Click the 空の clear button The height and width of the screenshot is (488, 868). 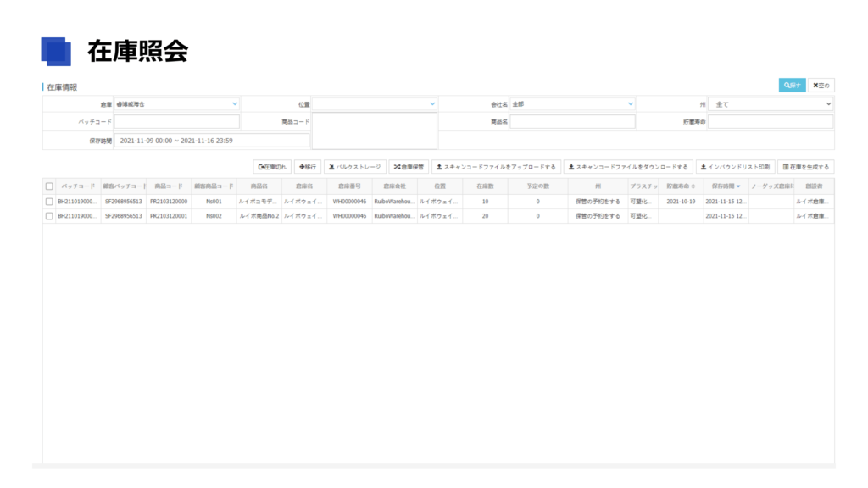(x=821, y=86)
